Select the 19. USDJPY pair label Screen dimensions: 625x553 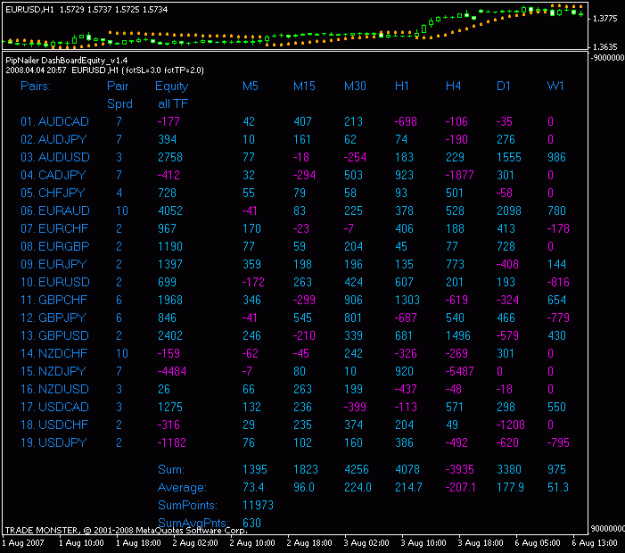coord(54,443)
